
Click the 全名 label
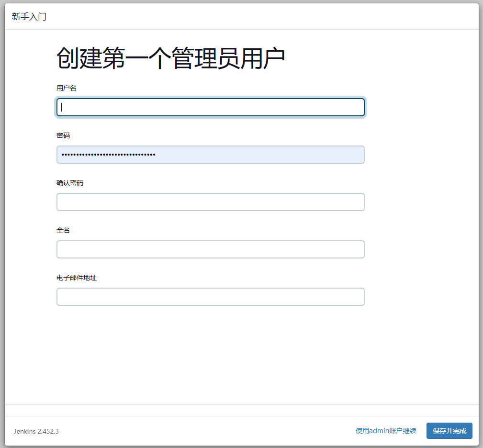[x=63, y=230]
